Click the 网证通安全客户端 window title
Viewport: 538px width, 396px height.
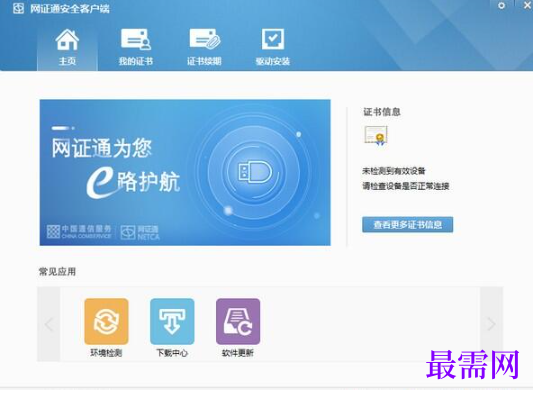tap(70, 9)
